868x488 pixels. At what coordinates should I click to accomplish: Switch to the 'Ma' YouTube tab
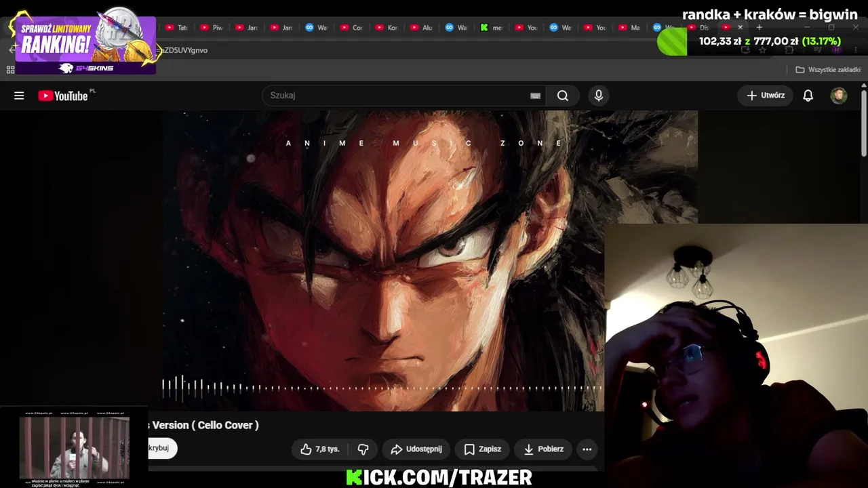click(x=630, y=28)
